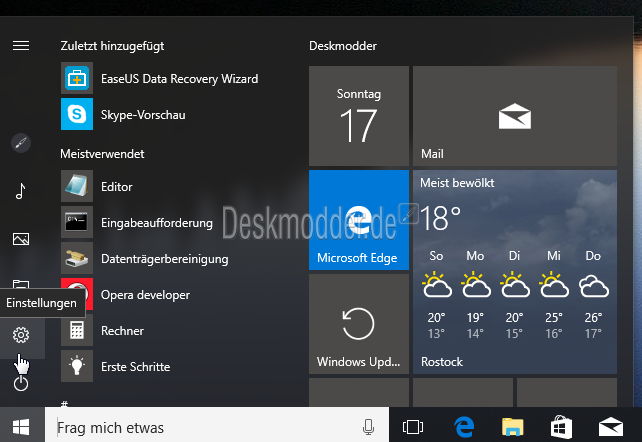Open the user account picture icon

21,143
